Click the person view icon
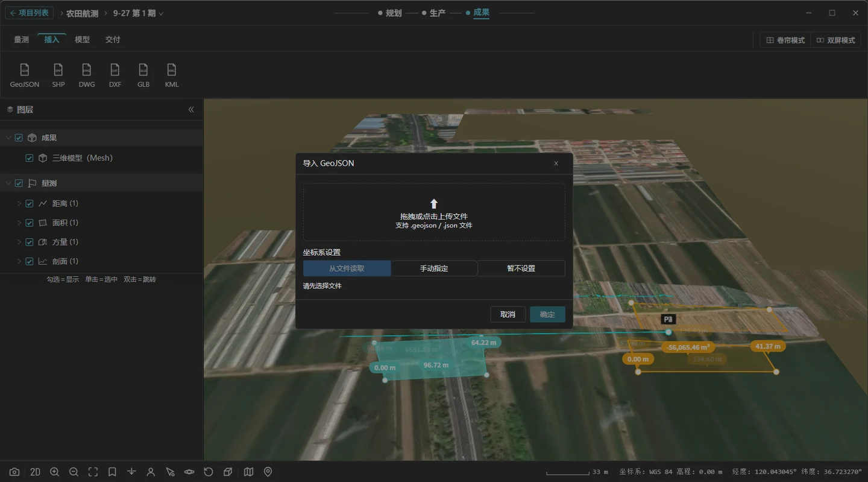The width and height of the screenshot is (868, 482). 151,472
